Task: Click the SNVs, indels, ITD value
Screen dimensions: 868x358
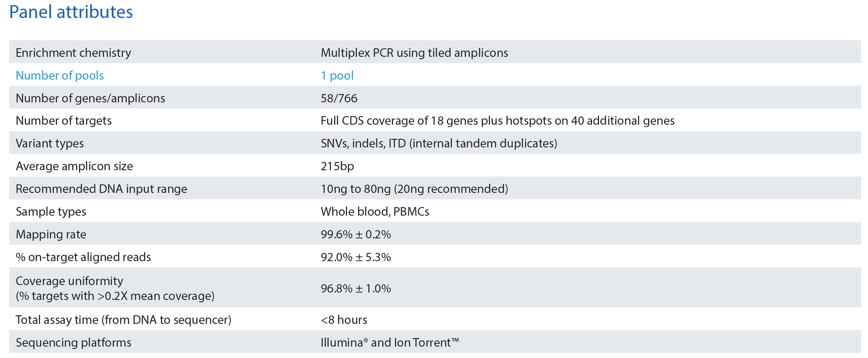Action: click(439, 144)
